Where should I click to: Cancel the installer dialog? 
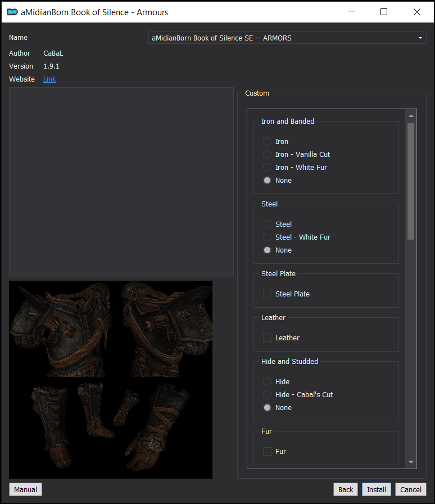[x=411, y=489]
